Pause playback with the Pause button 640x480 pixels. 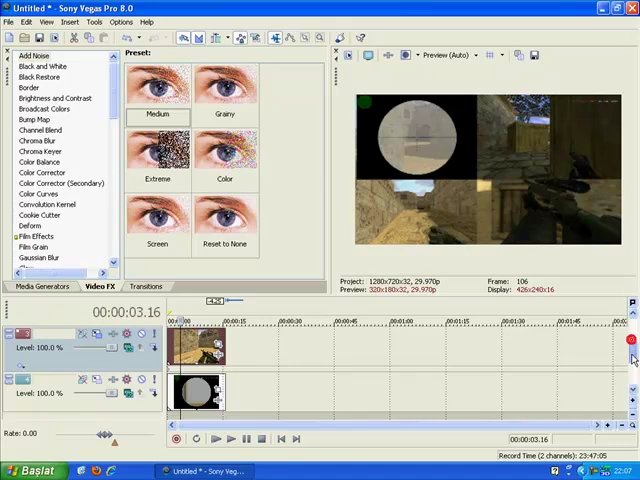[x=247, y=439]
